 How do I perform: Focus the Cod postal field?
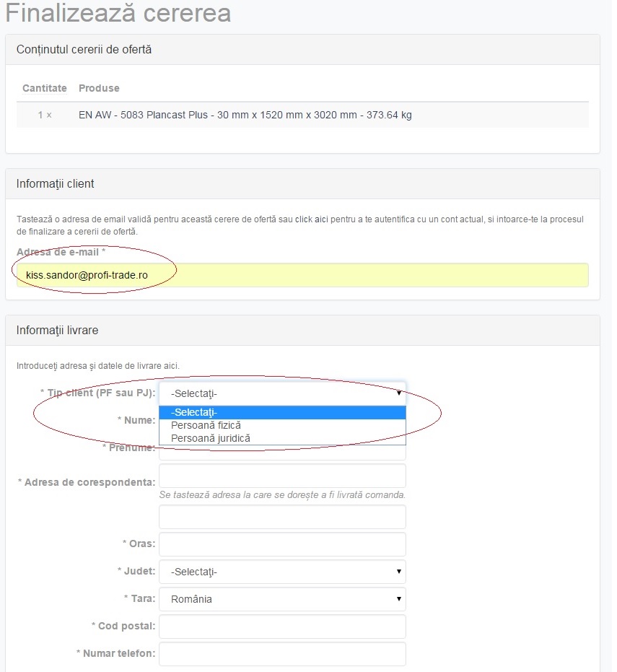click(x=282, y=627)
